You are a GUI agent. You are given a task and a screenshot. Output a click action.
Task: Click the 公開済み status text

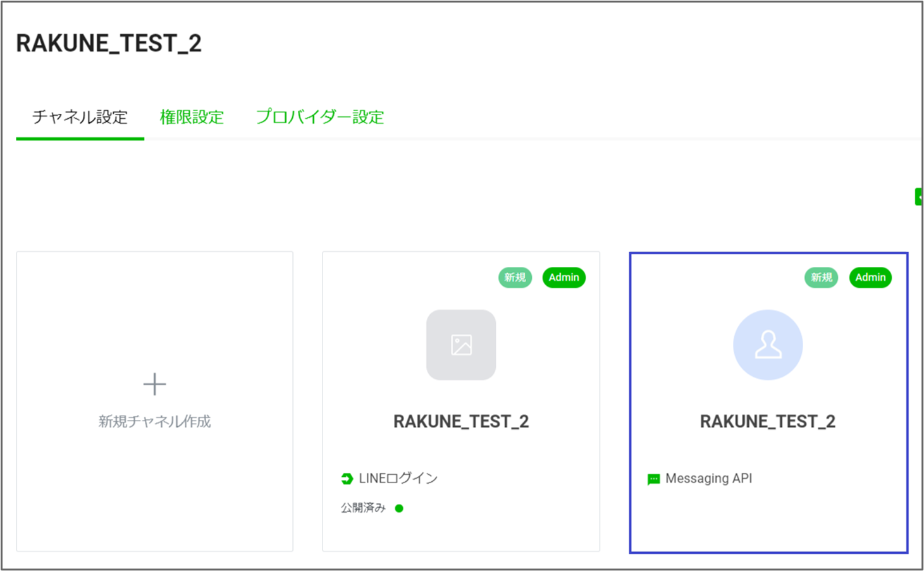tap(363, 508)
